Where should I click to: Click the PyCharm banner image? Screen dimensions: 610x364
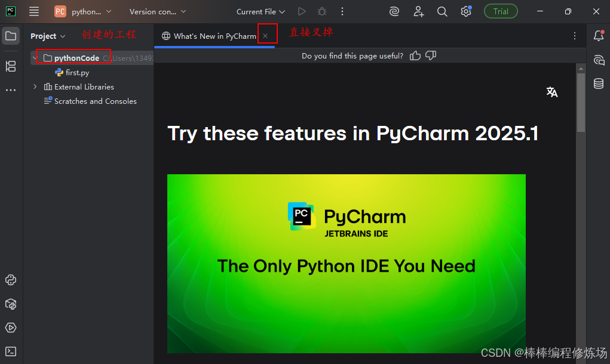point(347,263)
